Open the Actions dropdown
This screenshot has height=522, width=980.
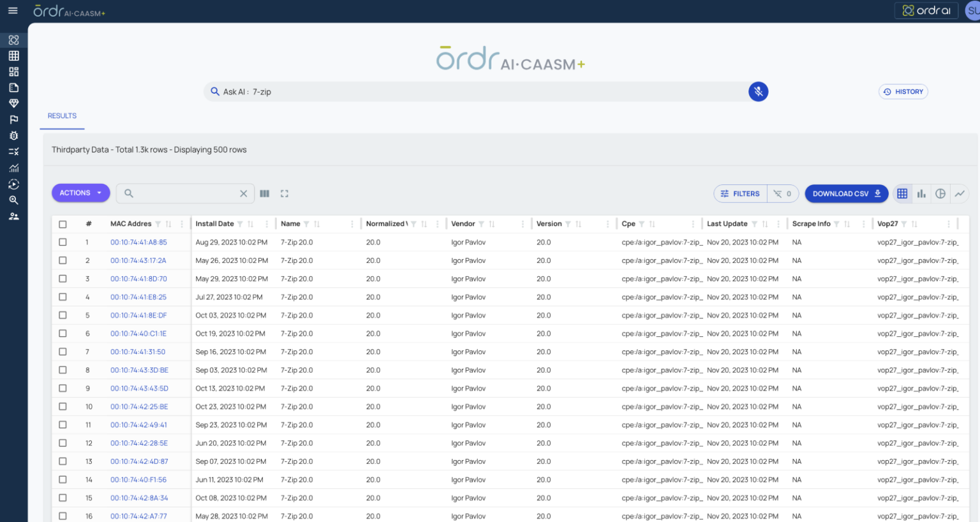click(80, 192)
